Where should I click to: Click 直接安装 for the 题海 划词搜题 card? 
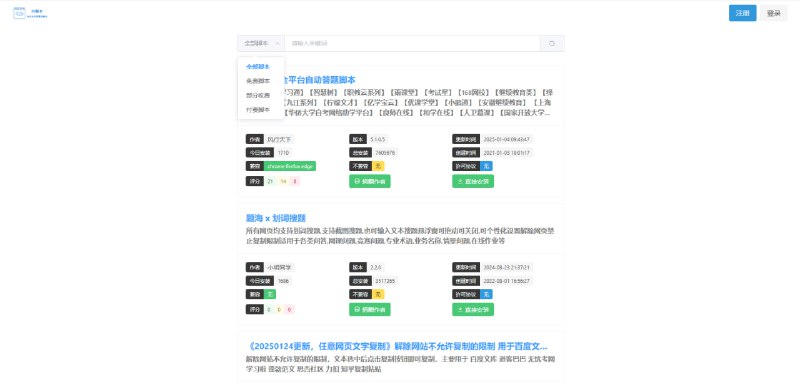coord(473,309)
